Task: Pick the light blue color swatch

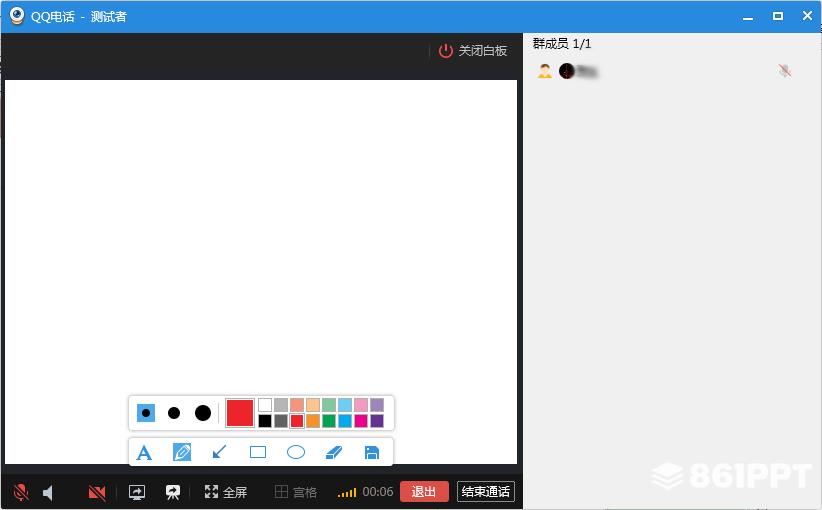Action: 345,405
